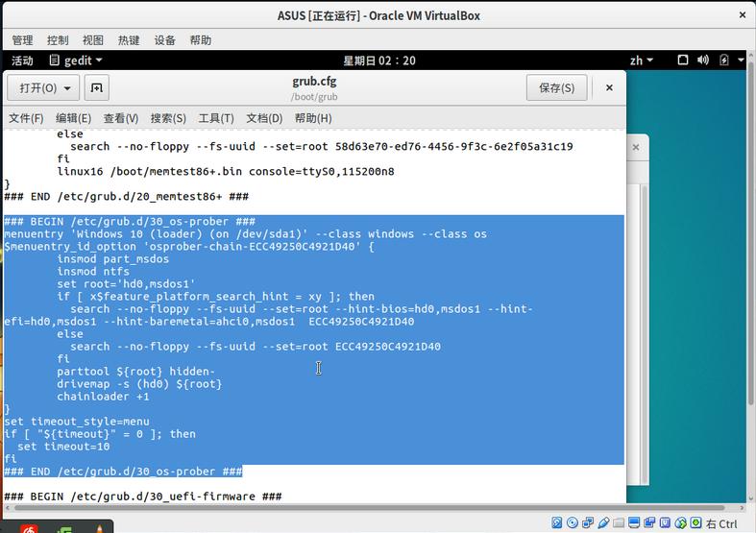Click the mouse integration status icon
The height and width of the screenshot is (533, 756).
(680, 522)
